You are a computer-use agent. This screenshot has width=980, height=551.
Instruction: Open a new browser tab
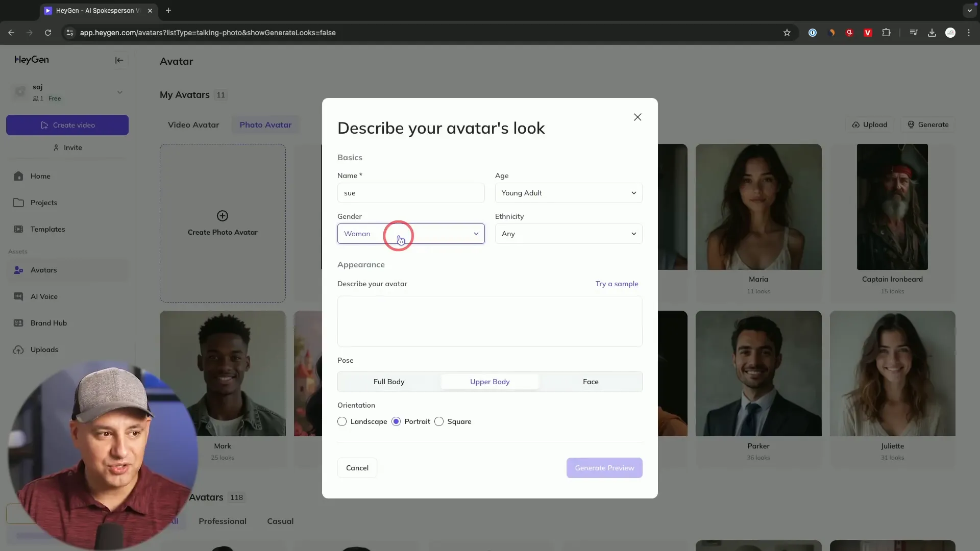[x=168, y=10]
